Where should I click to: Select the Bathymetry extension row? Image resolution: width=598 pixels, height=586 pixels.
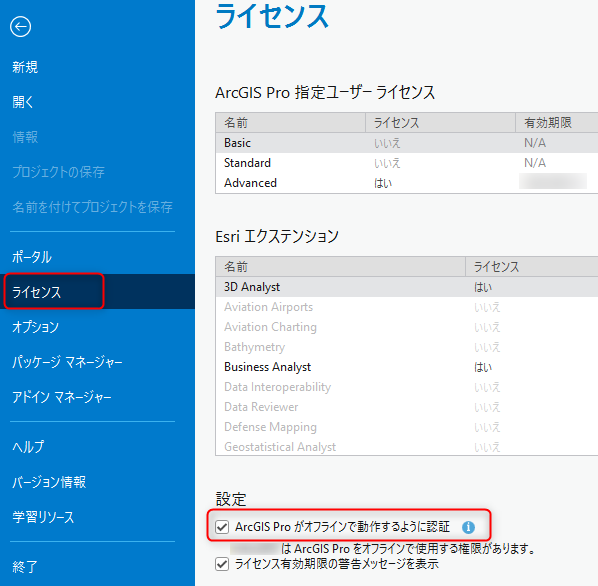pyautogui.click(x=407, y=347)
